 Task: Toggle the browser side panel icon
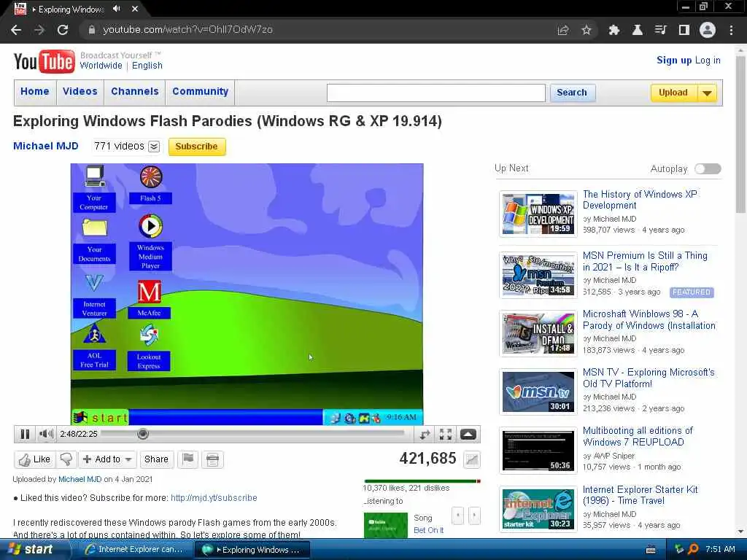click(684, 30)
